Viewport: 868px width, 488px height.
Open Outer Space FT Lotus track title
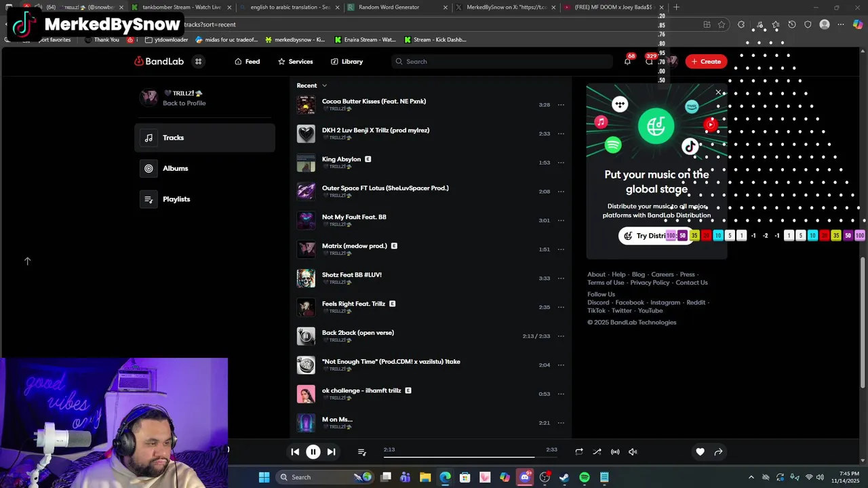click(x=385, y=188)
